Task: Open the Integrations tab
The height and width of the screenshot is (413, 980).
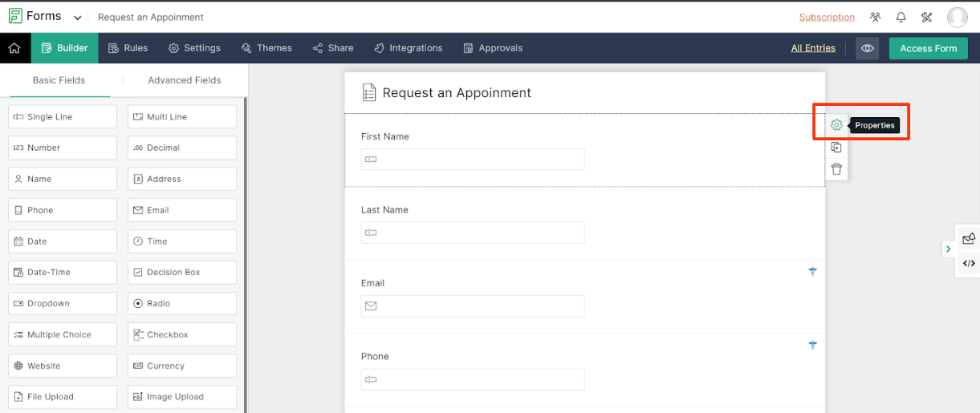Action: [x=409, y=48]
